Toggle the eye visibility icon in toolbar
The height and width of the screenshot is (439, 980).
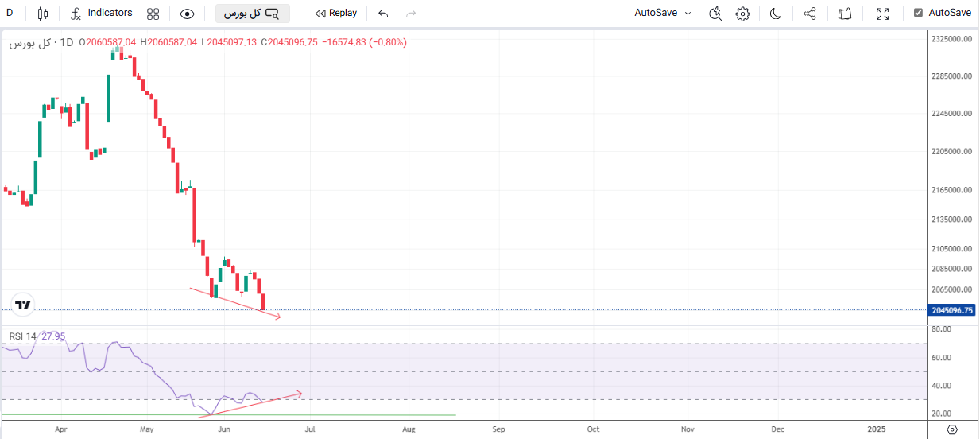click(187, 14)
